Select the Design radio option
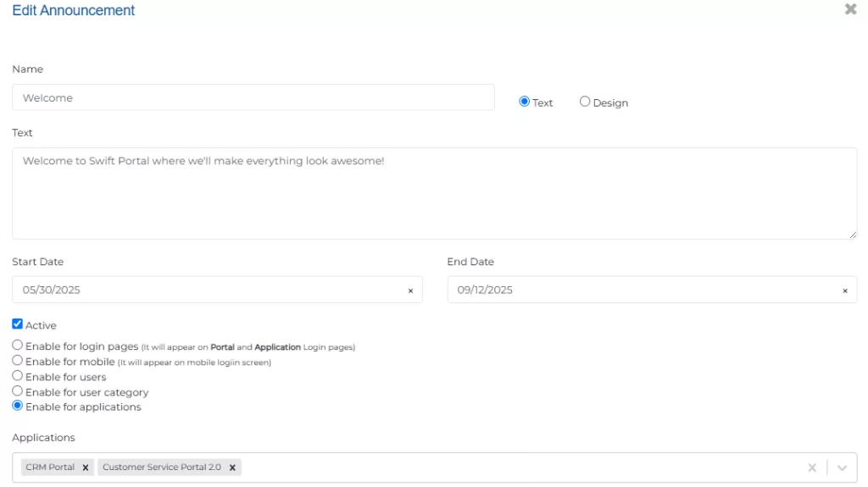 coord(585,102)
